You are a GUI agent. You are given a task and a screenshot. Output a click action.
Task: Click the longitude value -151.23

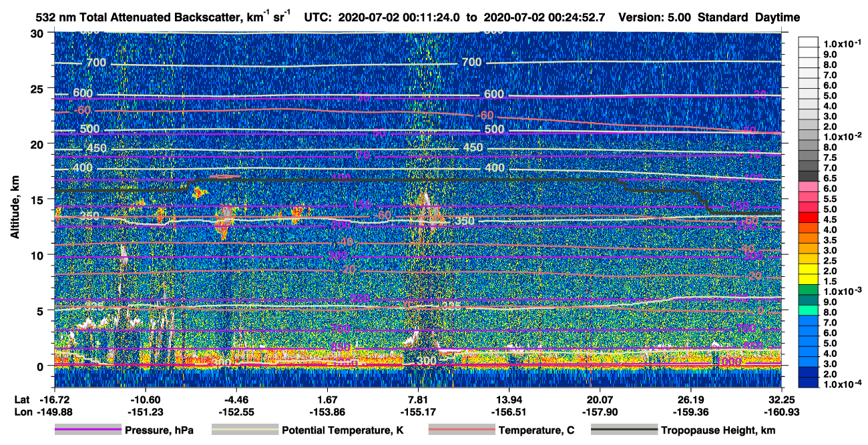pyautogui.click(x=145, y=412)
